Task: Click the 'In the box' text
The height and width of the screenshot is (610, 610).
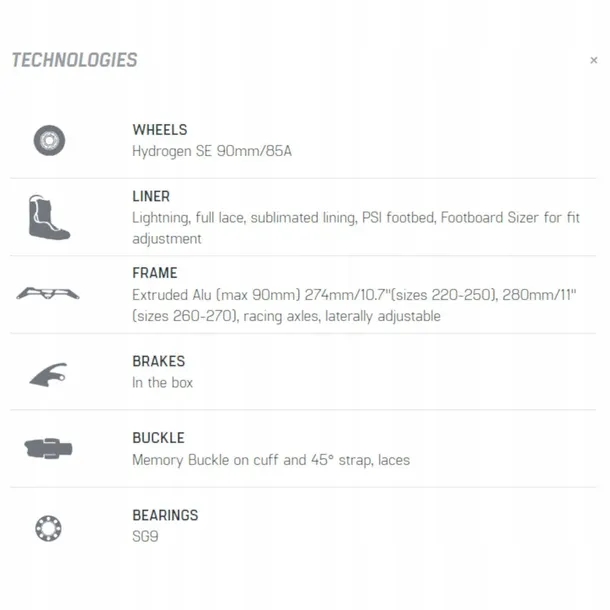Action: [162, 383]
